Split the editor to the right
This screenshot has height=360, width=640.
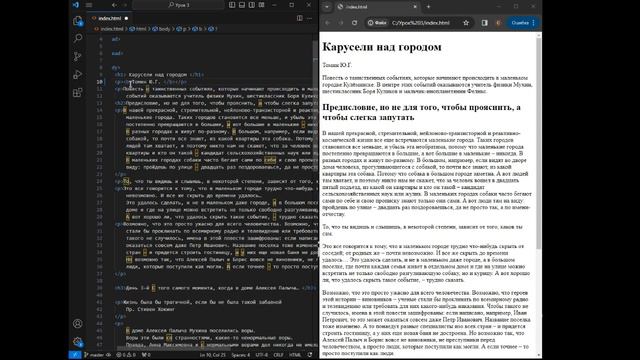pyautogui.click(x=300, y=18)
